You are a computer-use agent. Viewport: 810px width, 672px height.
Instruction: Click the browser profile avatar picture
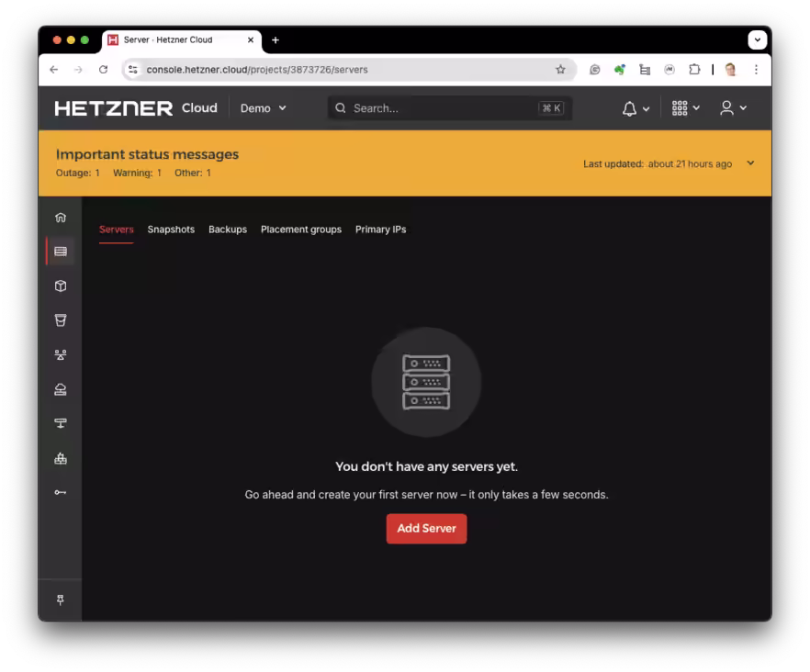728,69
